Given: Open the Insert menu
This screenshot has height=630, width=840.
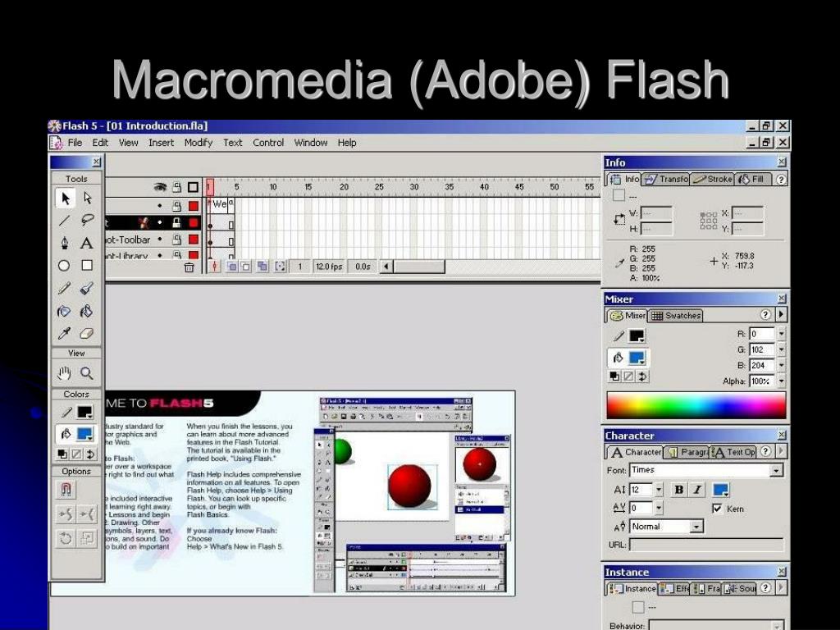Looking at the screenshot, I should tap(162, 143).
